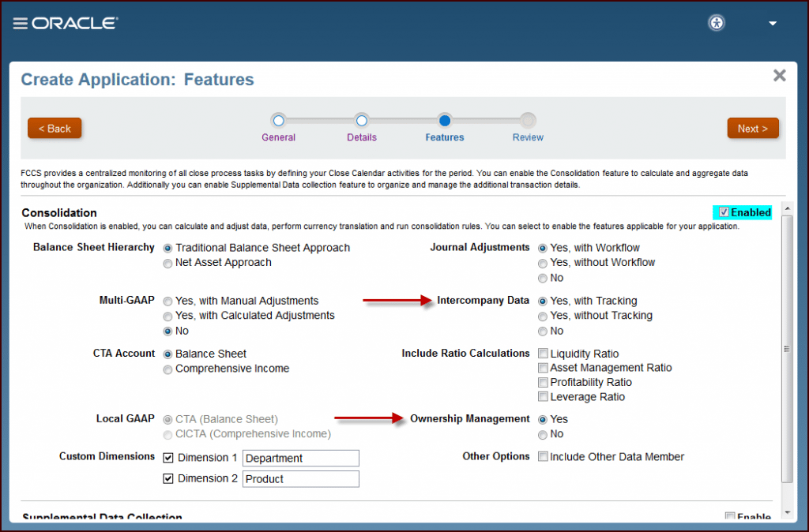809x532 pixels.
Task: Click the Ownership Management label
Action: click(470, 419)
